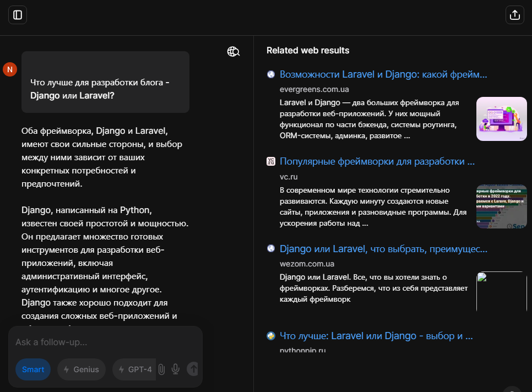Toggle the sidebar panel icon
The image size is (532, 392).
(x=18, y=15)
